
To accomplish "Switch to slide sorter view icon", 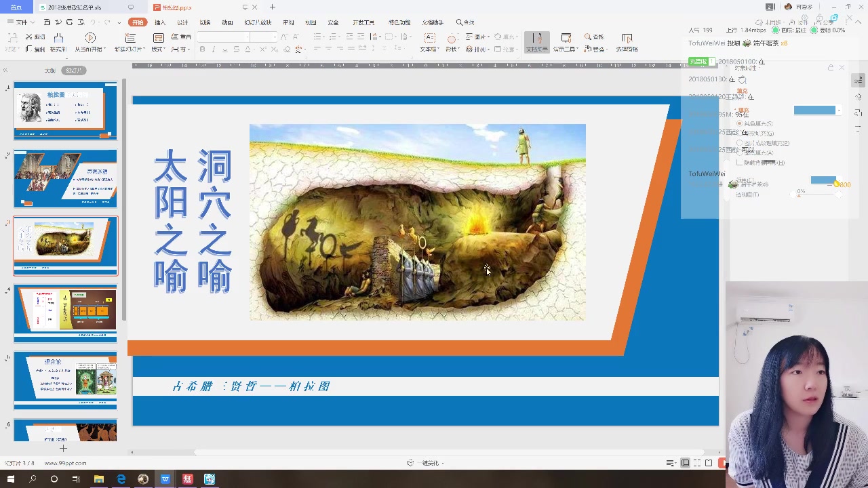I will pyautogui.click(x=697, y=463).
